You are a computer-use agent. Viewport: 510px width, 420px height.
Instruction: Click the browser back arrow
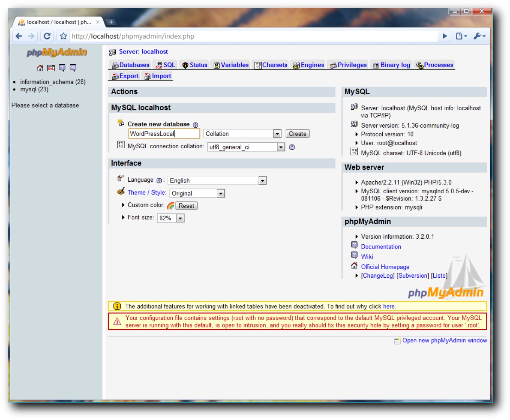19,36
